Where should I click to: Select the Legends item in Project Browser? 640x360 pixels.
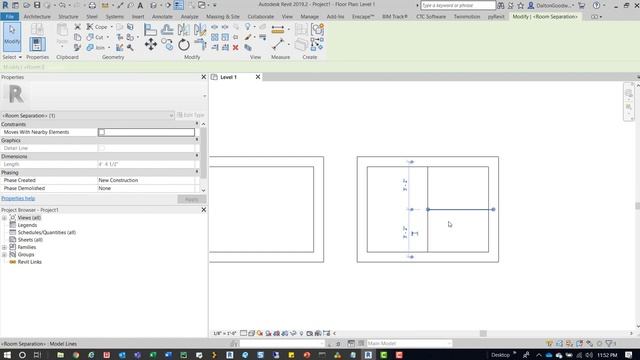point(27,225)
